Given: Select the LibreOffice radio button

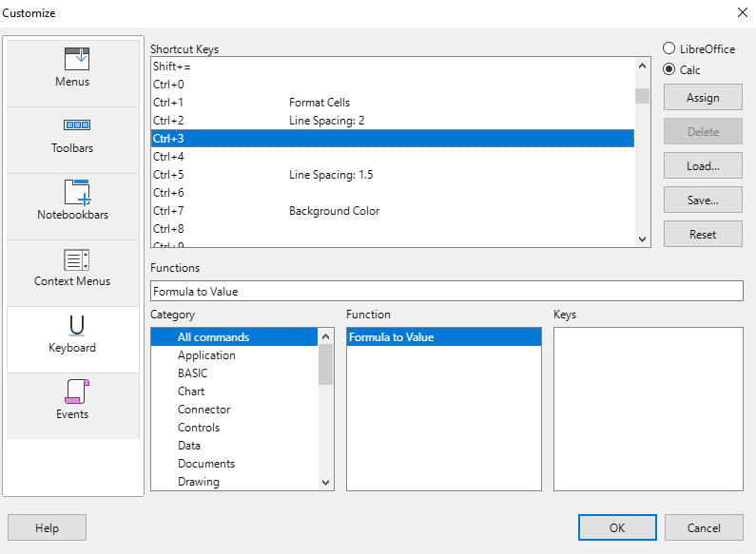Looking at the screenshot, I should [x=669, y=48].
